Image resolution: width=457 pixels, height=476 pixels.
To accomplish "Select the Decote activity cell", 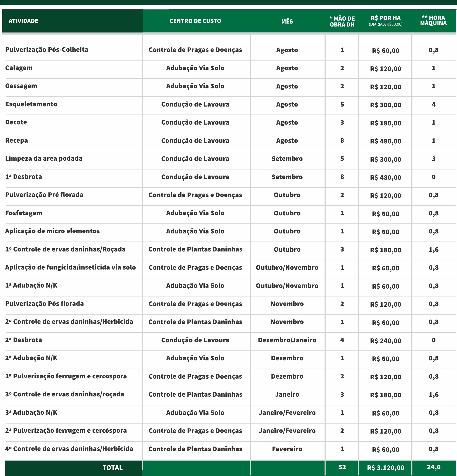I will point(16,122).
